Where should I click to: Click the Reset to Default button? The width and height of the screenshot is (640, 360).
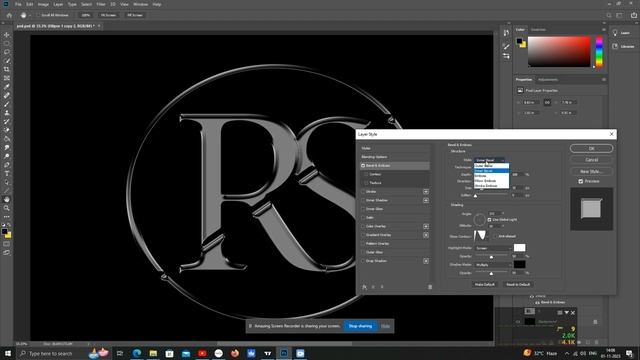click(518, 284)
